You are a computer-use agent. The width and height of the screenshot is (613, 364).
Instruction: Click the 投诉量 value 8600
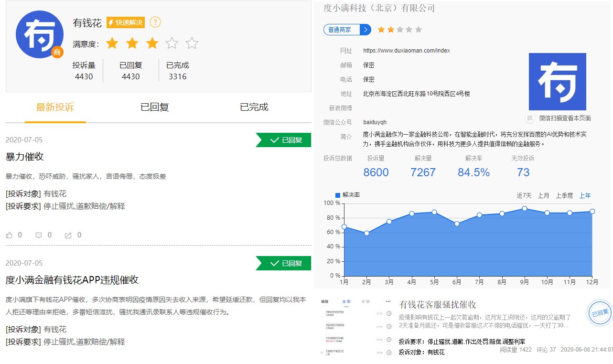click(376, 172)
